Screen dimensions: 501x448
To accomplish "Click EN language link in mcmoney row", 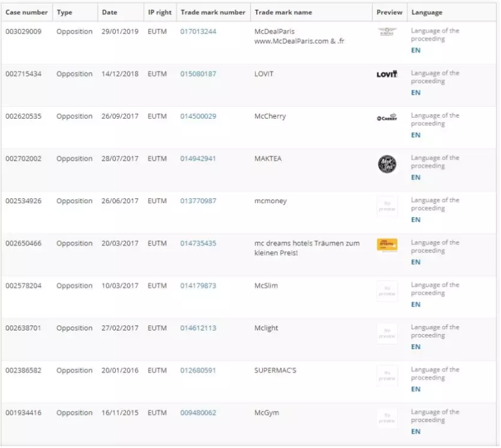I will (416, 219).
